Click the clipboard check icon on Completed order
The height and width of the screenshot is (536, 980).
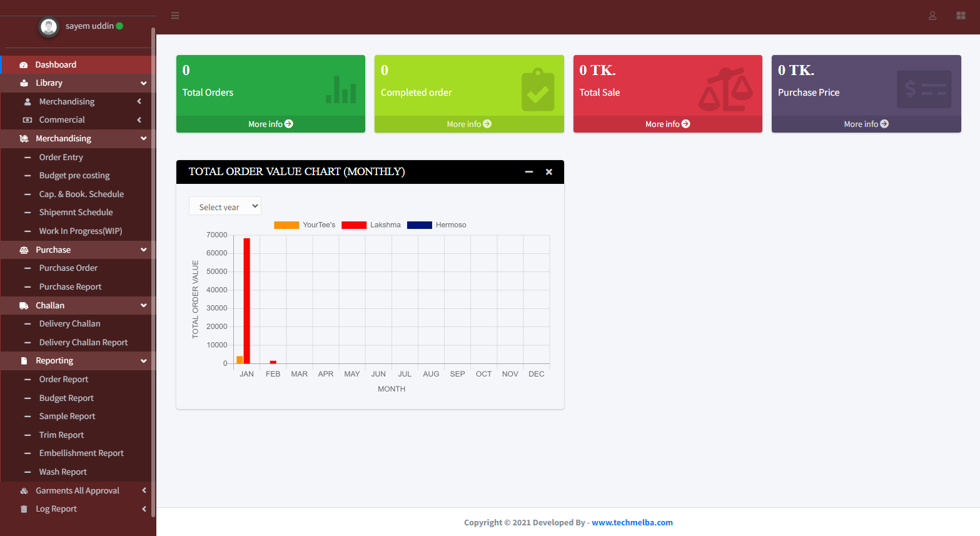[538, 90]
